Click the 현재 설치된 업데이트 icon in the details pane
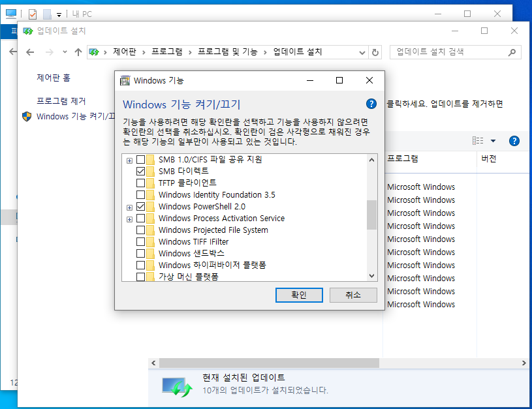This screenshot has width=532, height=409. coord(177,387)
